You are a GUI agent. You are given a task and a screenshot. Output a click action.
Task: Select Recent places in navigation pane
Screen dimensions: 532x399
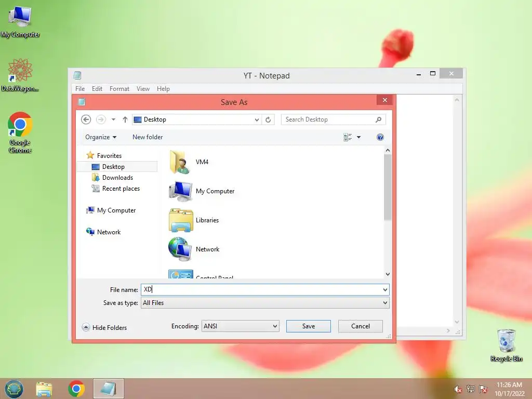click(116, 188)
